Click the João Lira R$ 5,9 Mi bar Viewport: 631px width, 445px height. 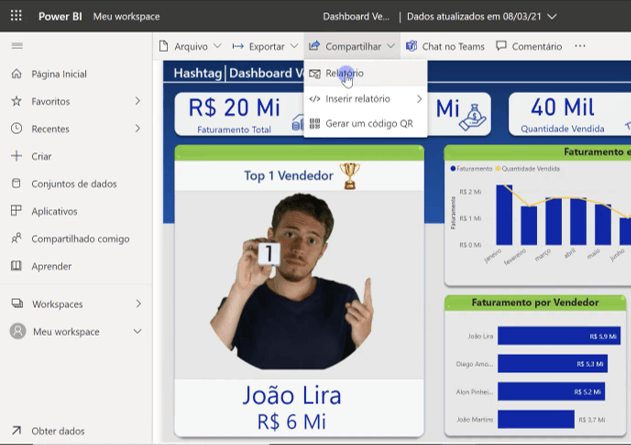point(559,336)
